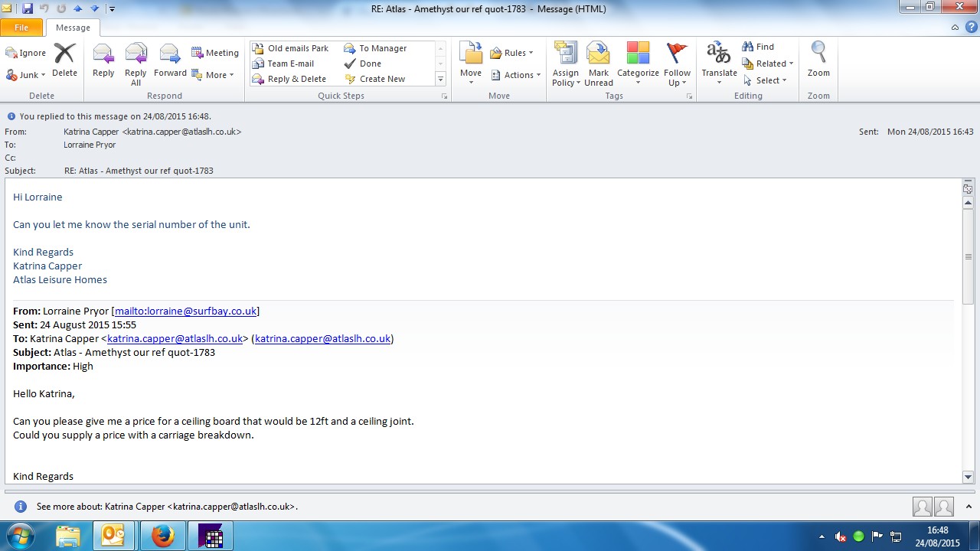Click the second contact photo in People Pane
The width and height of the screenshot is (980, 551).
(x=944, y=507)
